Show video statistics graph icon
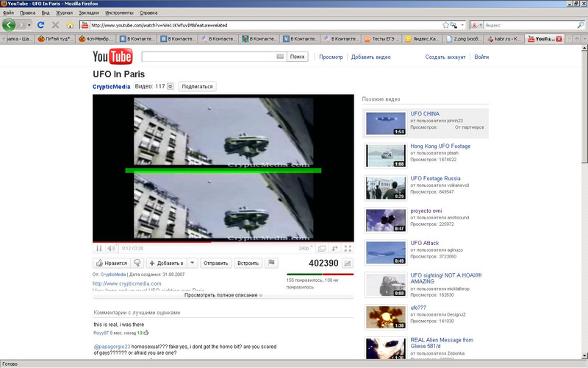The height and width of the screenshot is (368, 588). click(348, 263)
